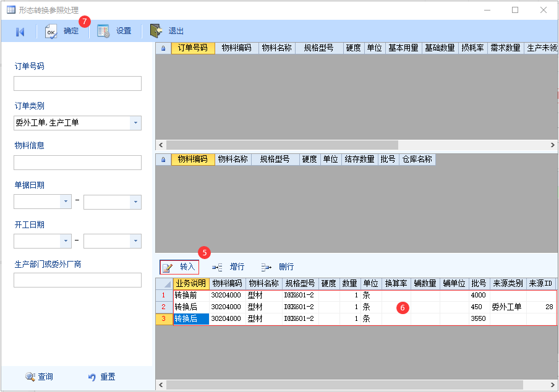Screen dimensions: 559x392
Task: Click the 结存数量 column header
Action: [359, 160]
